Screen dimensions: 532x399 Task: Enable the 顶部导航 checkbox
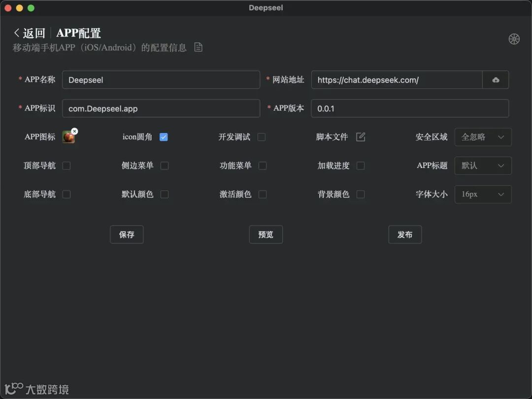[66, 166]
